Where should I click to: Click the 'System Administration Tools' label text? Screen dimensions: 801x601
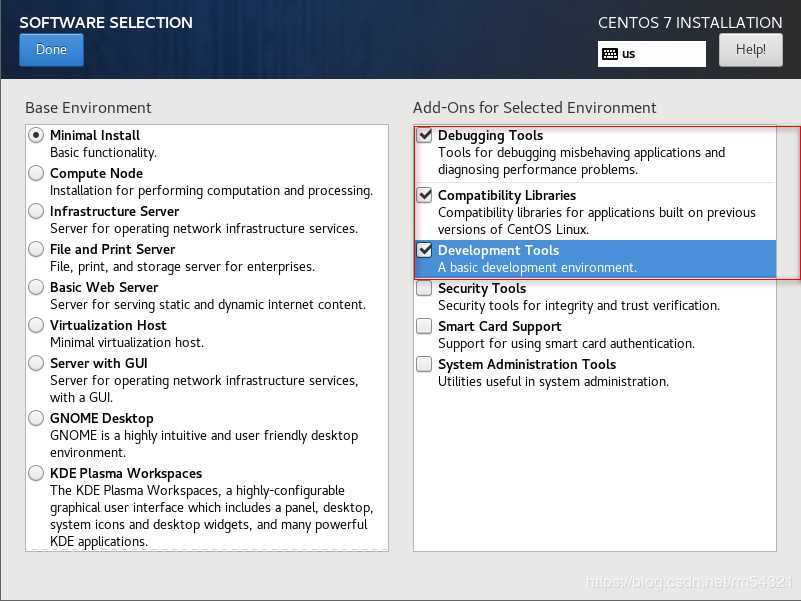tap(527, 364)
